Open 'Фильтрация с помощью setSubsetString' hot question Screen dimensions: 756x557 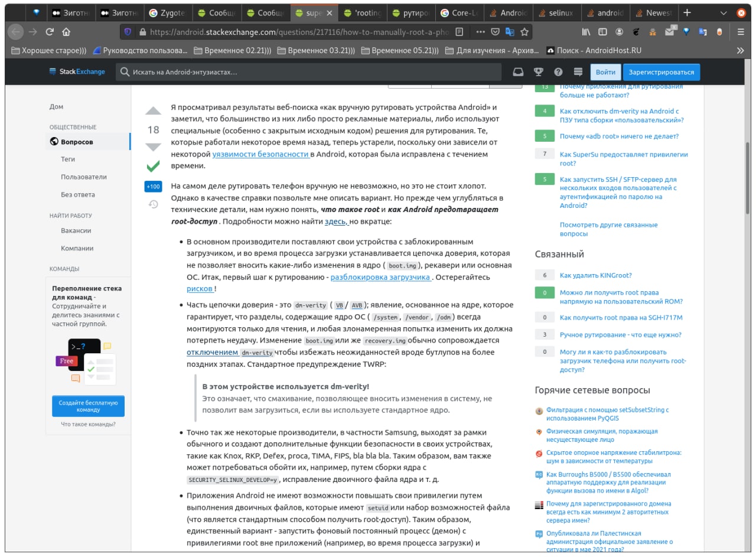607,413
